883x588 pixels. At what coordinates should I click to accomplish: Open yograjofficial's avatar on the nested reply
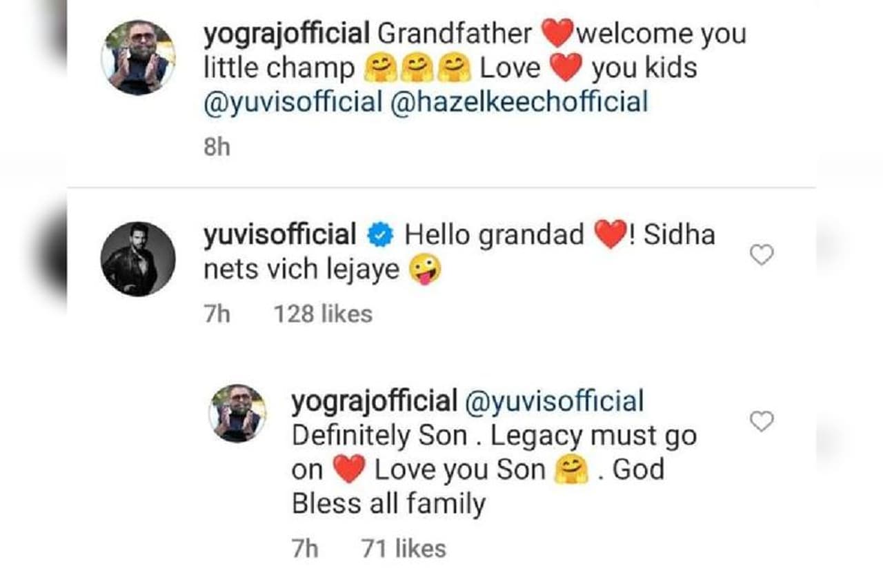coord(238,413)
